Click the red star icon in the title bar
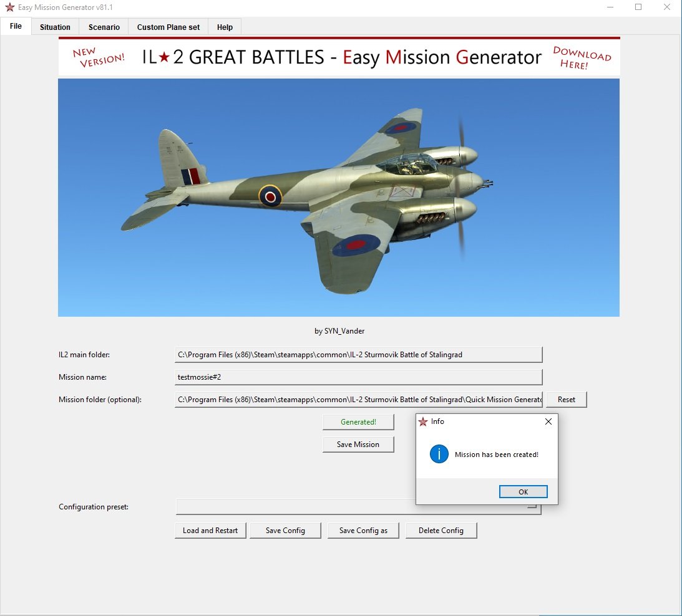 [9, 7]
